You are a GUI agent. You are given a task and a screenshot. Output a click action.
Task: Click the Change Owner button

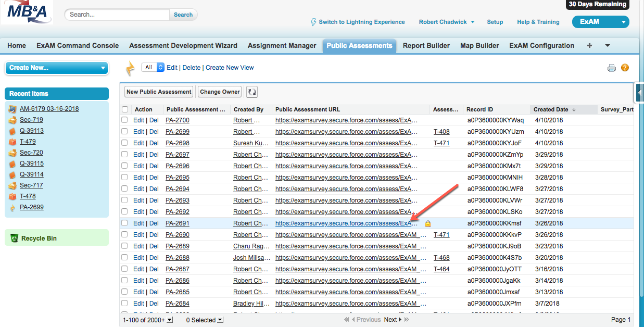(220, 92)
